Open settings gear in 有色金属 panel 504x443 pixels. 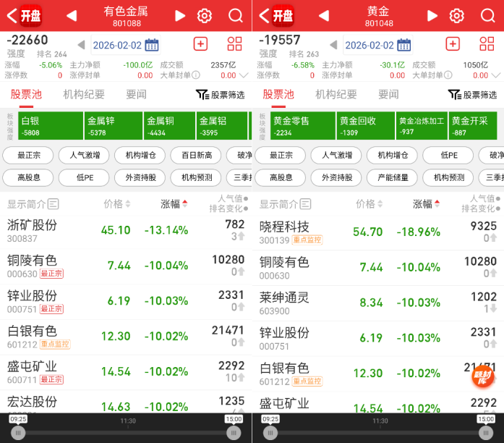click(205, 16)
